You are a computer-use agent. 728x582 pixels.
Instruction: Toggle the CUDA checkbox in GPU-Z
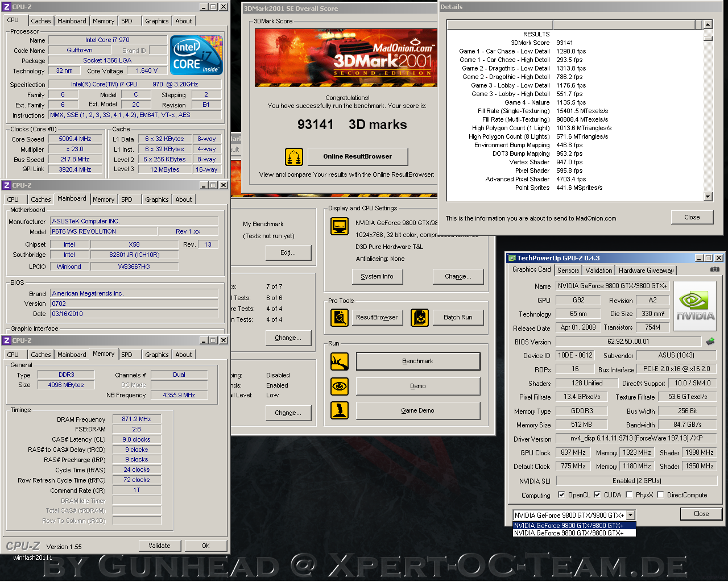point(597,495)
